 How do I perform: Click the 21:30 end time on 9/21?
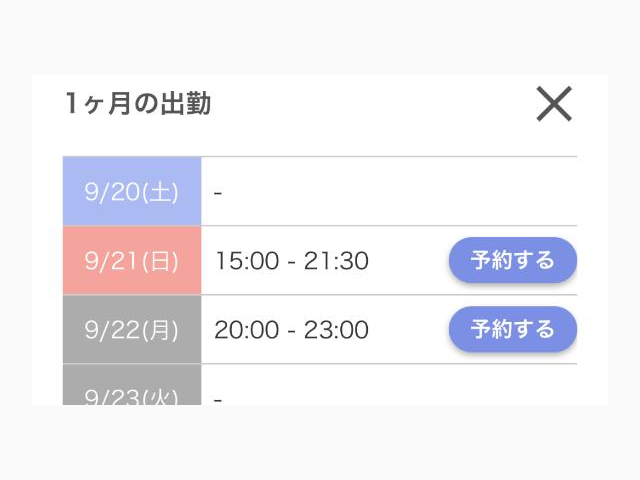tap(336, 260)
